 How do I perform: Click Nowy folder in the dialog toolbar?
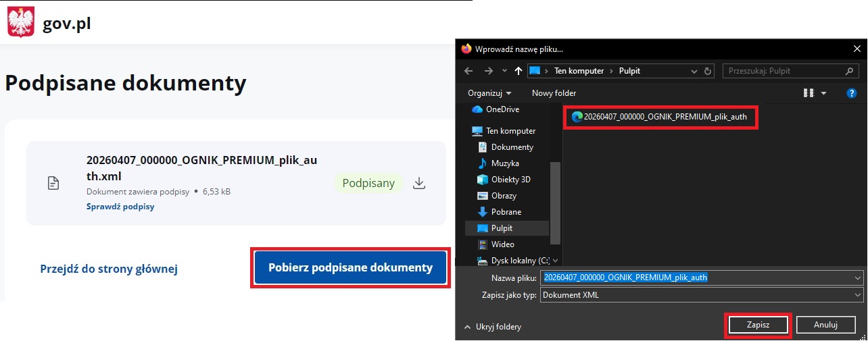554,93
